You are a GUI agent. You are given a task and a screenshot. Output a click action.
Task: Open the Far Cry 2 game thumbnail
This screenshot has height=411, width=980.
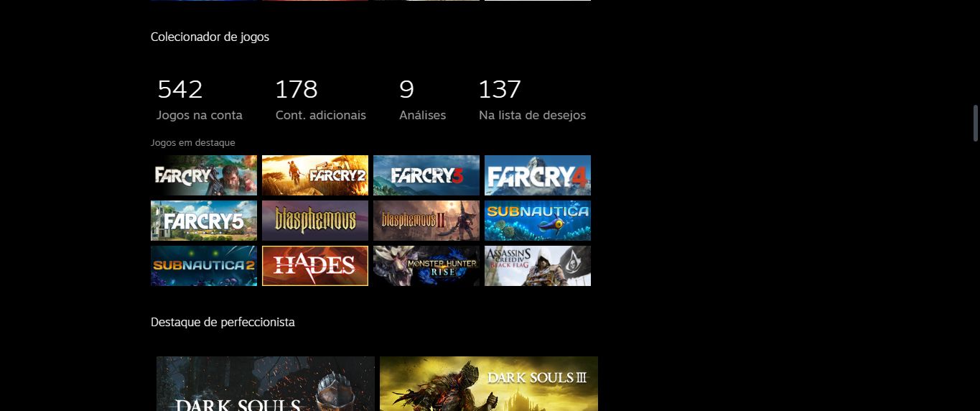pyautogui.click(x=315, y=175)
